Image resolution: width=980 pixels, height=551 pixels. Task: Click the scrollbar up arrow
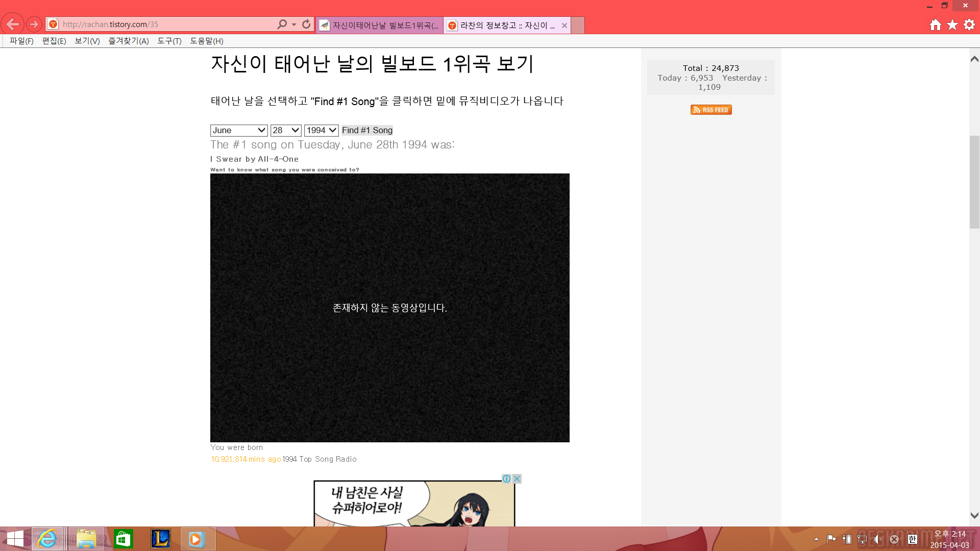point(974,59)
